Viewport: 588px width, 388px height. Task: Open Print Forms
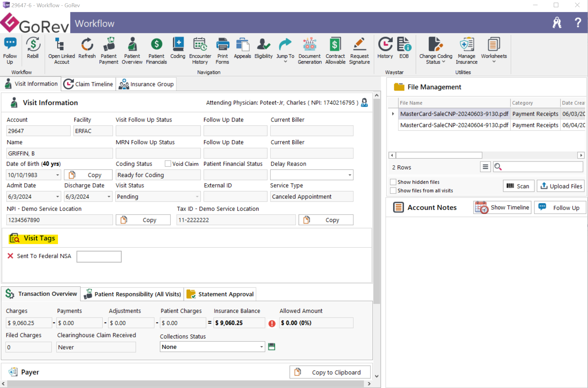(x=222, y=50)
